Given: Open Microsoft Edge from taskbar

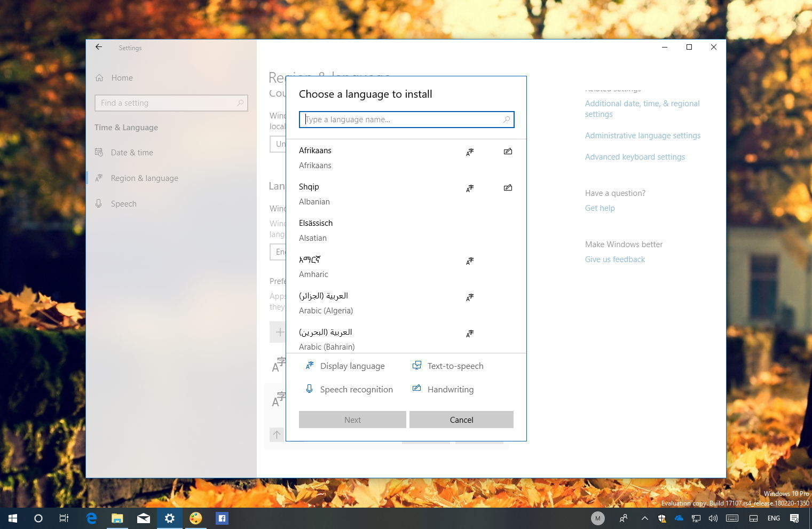Looking at the screenshot, I should click(x=91, y=518).
